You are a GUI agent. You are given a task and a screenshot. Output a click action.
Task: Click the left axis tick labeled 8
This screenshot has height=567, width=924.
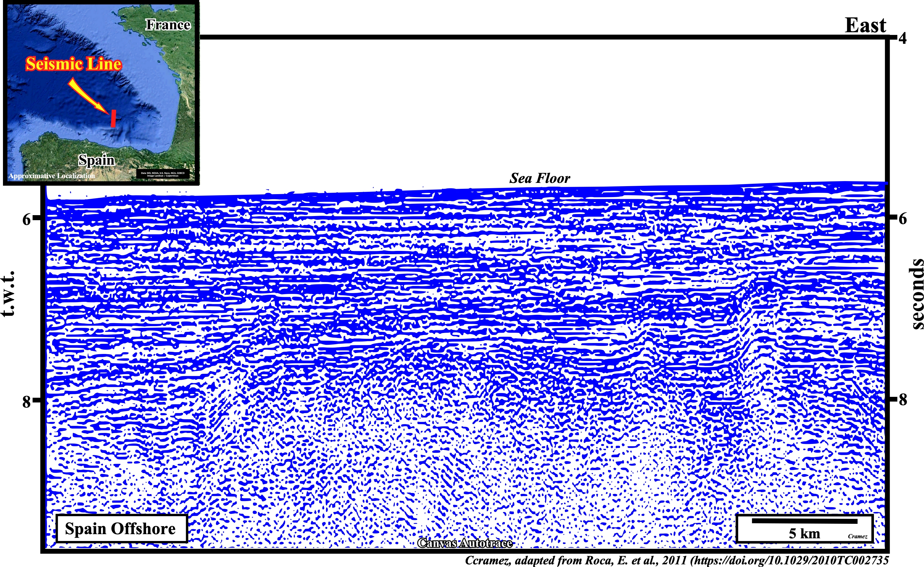[x=26, y=402]
